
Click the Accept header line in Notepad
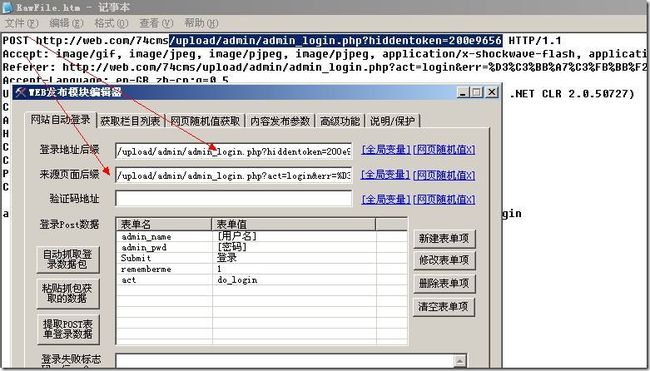(x=325, y=54)
